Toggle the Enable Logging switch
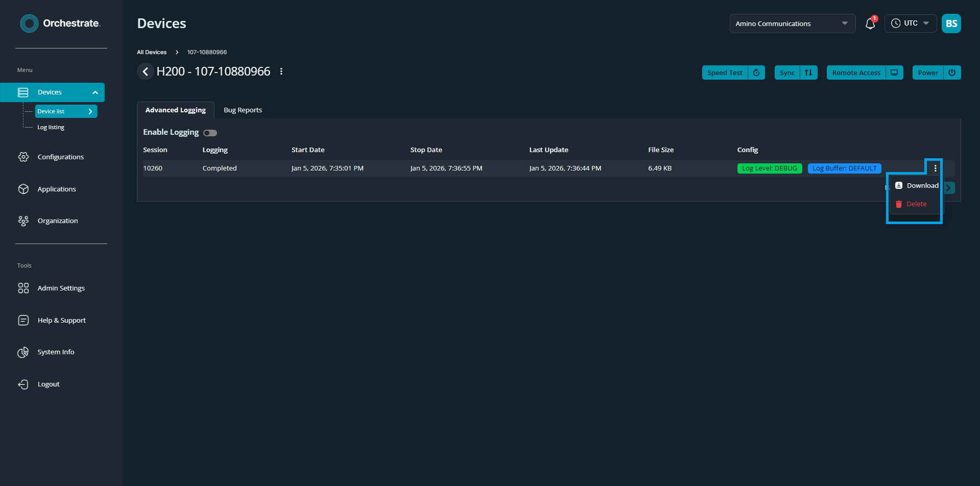Image resolution: width=980 pixels, height=486 pixels. [210, 133]
